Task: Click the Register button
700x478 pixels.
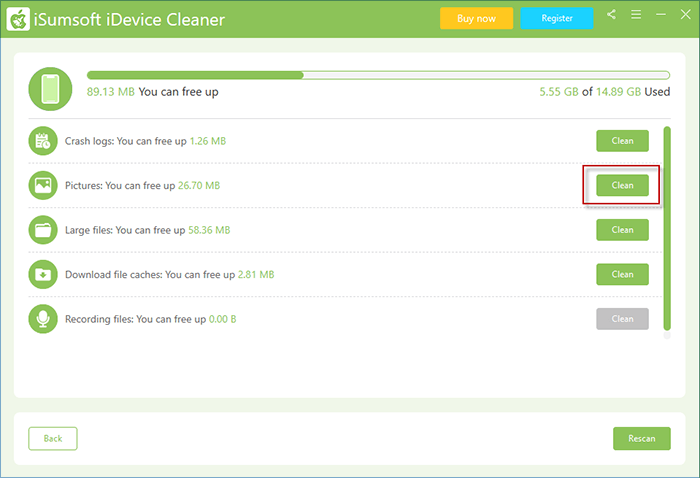Action: [557, 18]
